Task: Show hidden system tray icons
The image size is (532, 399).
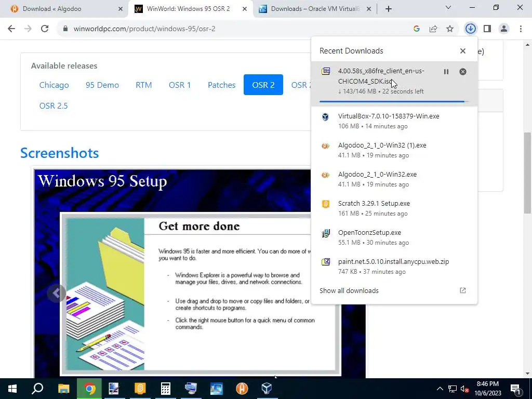Action: click(x=440, y=389)
